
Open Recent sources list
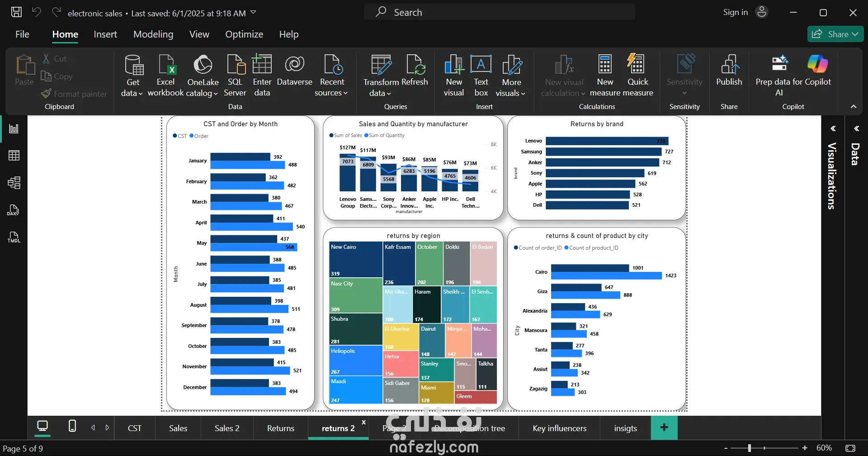coord(332,75)
